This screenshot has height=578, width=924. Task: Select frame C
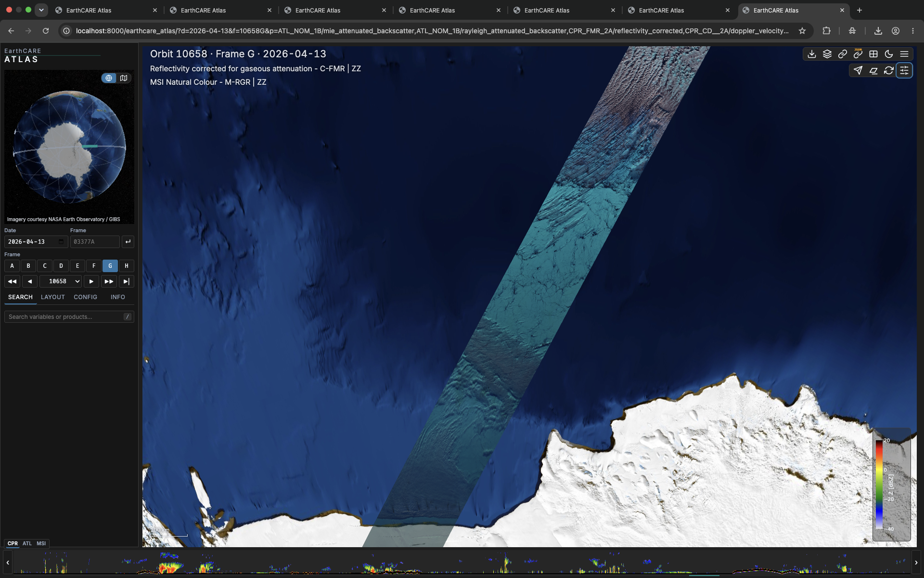click(45, 266)
